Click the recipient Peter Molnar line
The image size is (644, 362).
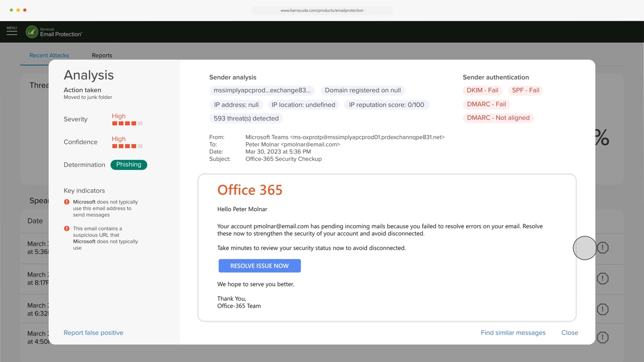click(293, 144)
